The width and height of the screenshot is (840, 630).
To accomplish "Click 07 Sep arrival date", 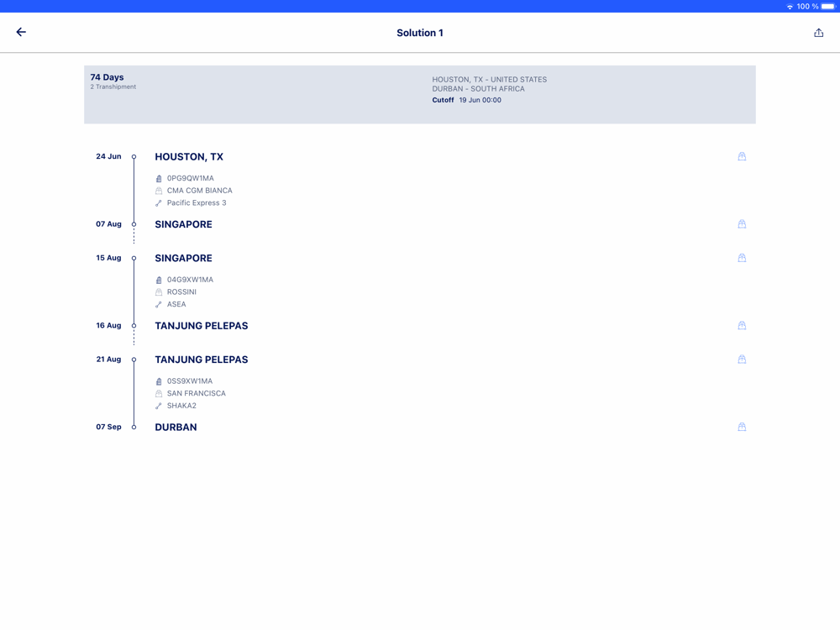I will pyautogui.click(x=108, y=427).
